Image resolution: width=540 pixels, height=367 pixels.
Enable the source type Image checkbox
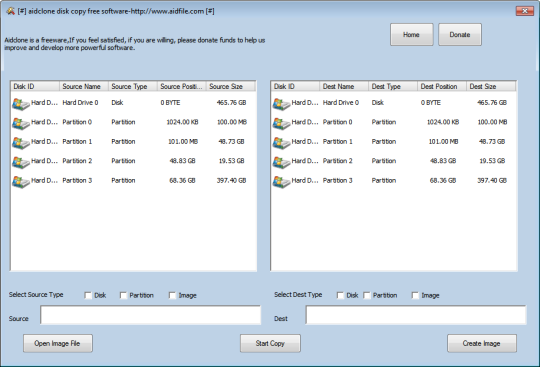click(x=172, y=295)
